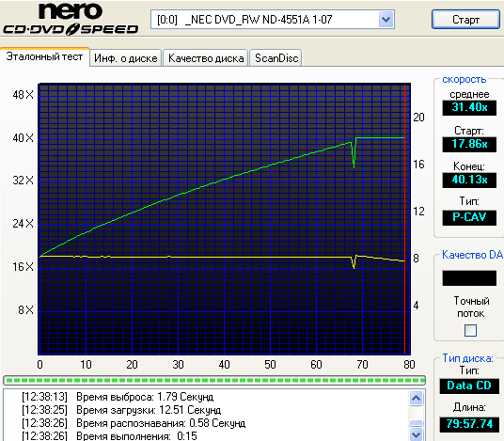
Task: Click the NEC DVD_RW ND-4551A drive field
Action: click(x=273, y=20)
